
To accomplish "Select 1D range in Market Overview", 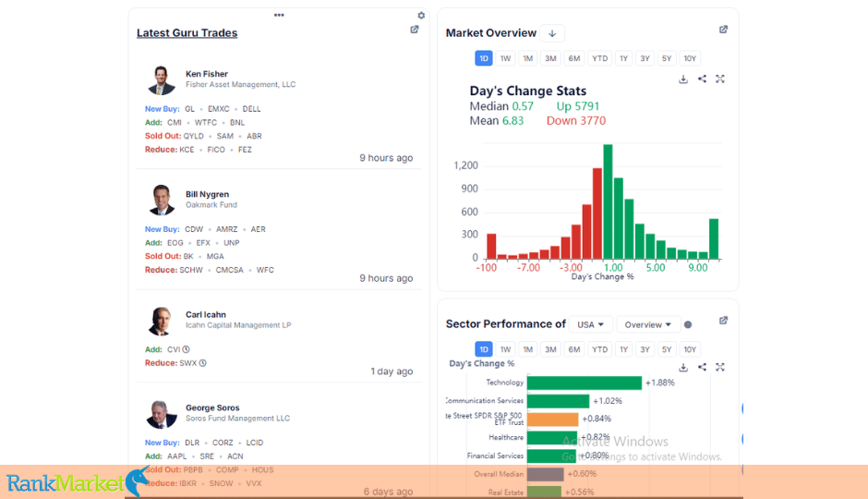I will (483, 58).
